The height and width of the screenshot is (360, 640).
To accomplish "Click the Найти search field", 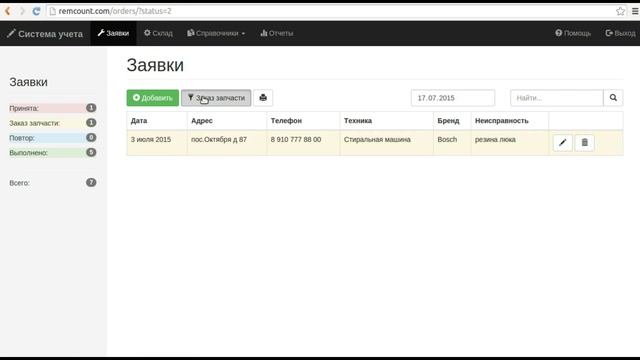I will coord(556,98).
